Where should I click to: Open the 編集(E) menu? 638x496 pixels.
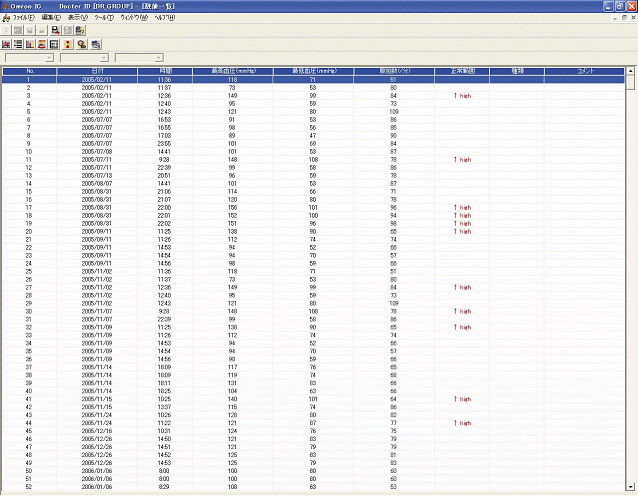[51, 18]
